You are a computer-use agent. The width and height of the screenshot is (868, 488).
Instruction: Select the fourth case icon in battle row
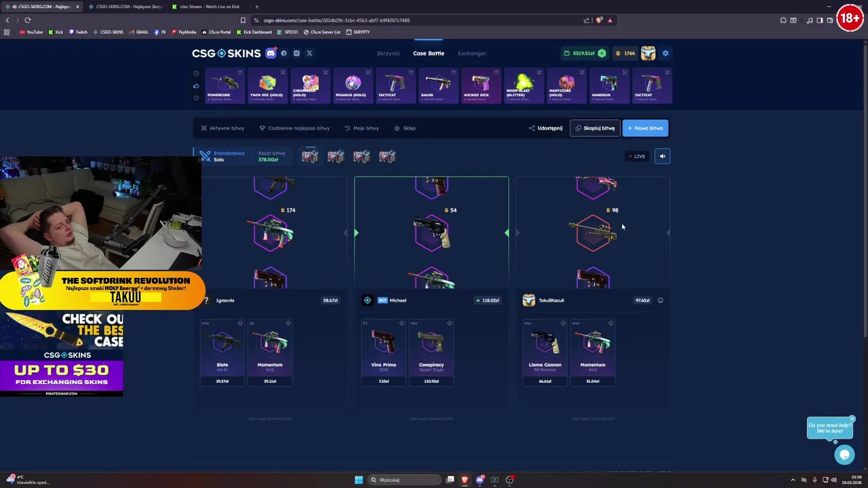coord(387,157)
